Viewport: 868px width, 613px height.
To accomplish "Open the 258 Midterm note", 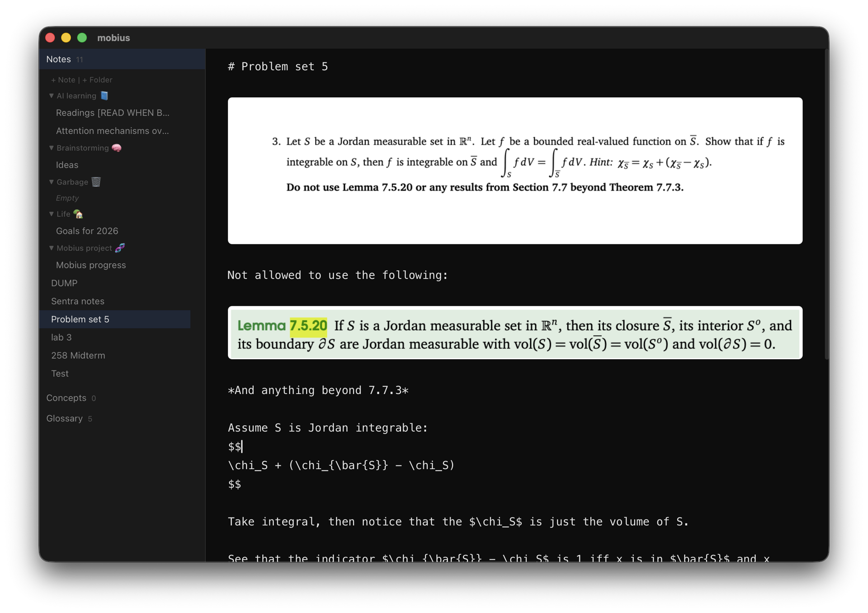I will [77, 355].
